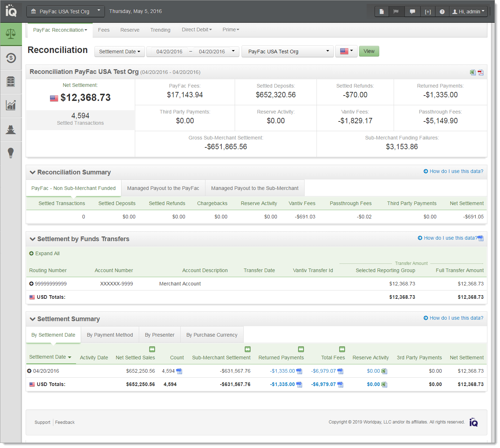500x448 pixels.
Task: Expand Returned Payments column toggle icon
Action: pyautogui.click(x=301, y=349)
